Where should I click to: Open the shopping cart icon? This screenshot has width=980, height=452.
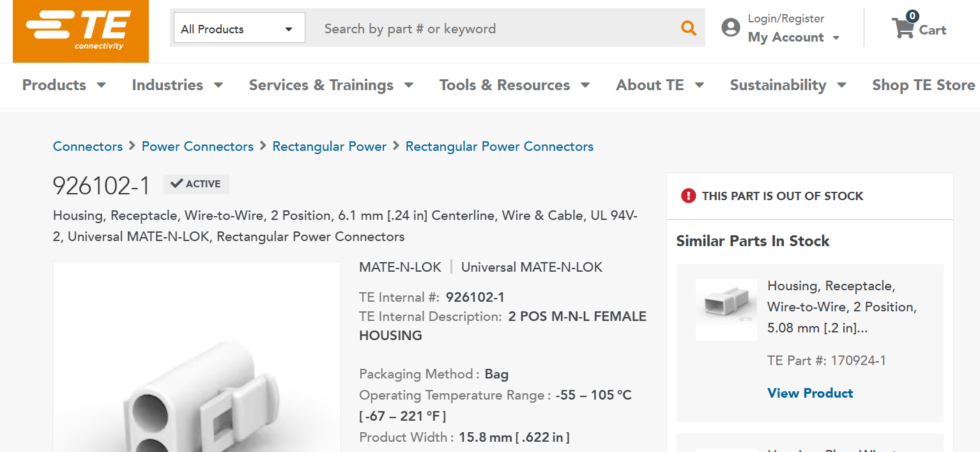pyautogui.click(x=903, y=28)
